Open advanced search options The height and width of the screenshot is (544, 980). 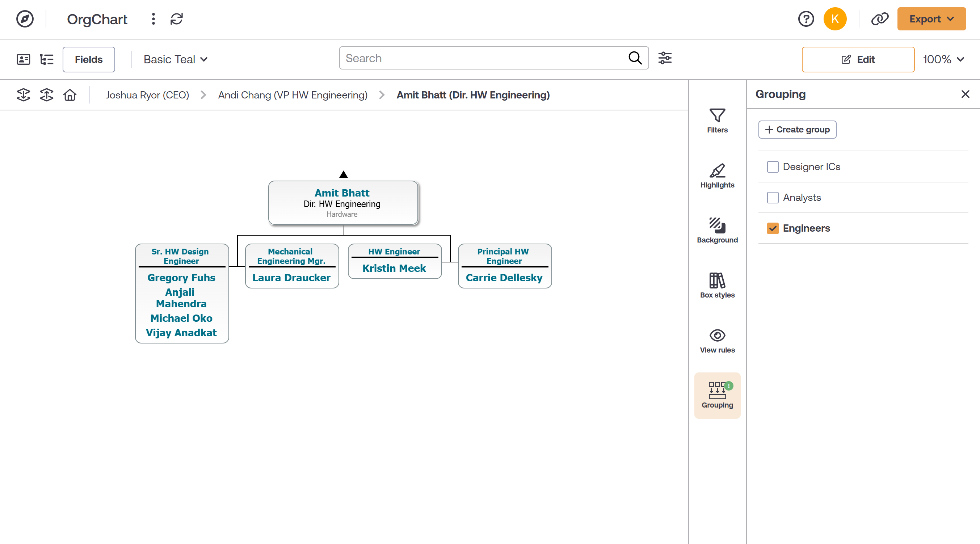(x=665, y=58)
